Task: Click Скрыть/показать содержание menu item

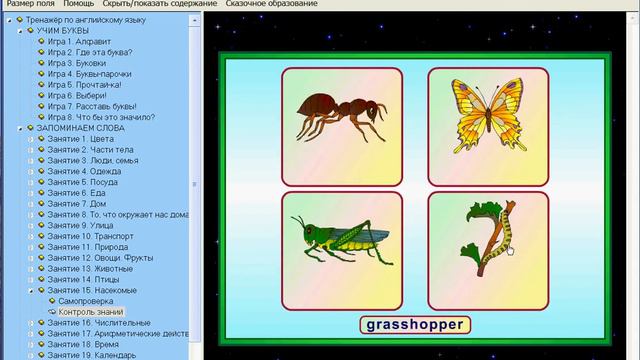Action: (x=160, y=4)
